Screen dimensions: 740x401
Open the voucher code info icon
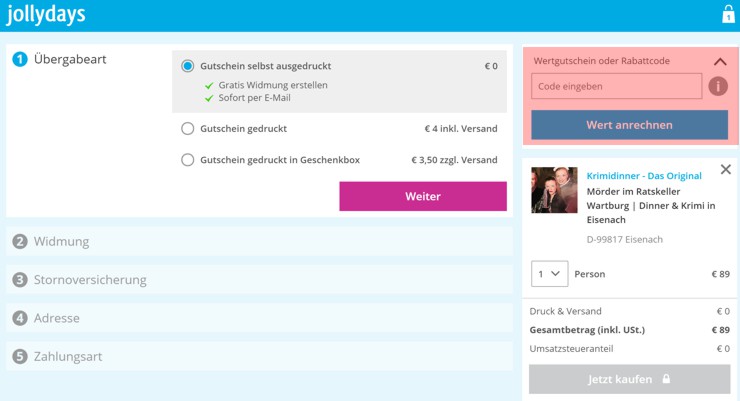(x=718, y=86)
